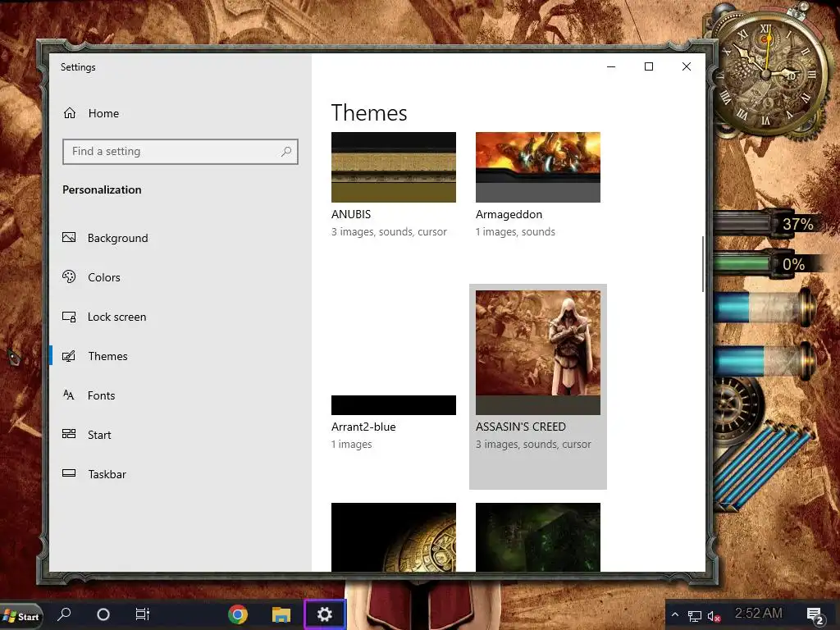Click the Lock screen icon
840x630 pixels.
point(69,317)
